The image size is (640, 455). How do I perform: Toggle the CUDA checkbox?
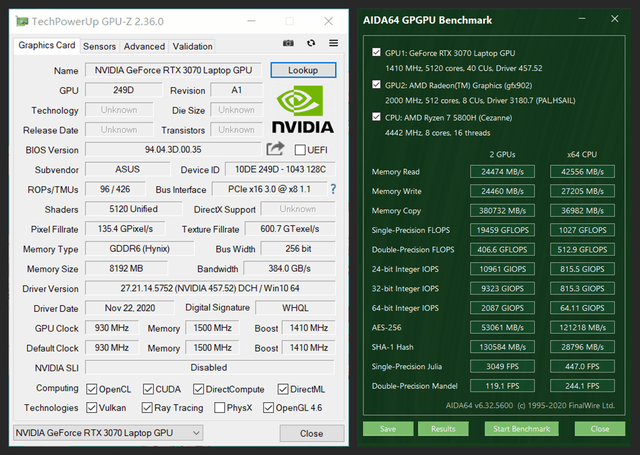(148, 389)
